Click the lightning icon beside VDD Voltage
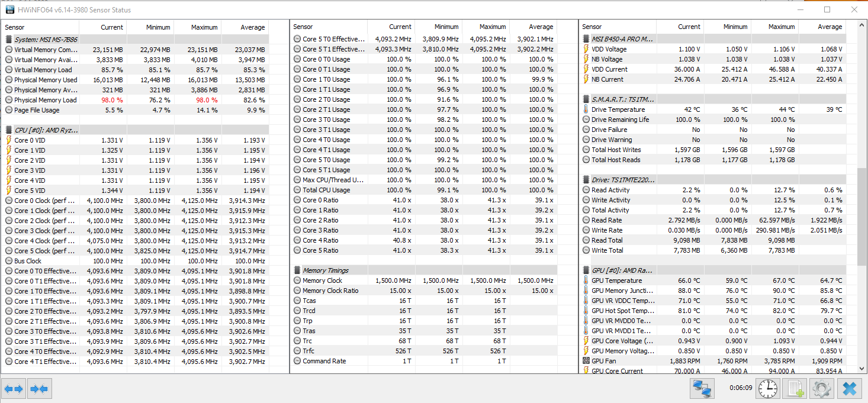The width and height of the screenshot is (868, 403). (x=586, y=49)
